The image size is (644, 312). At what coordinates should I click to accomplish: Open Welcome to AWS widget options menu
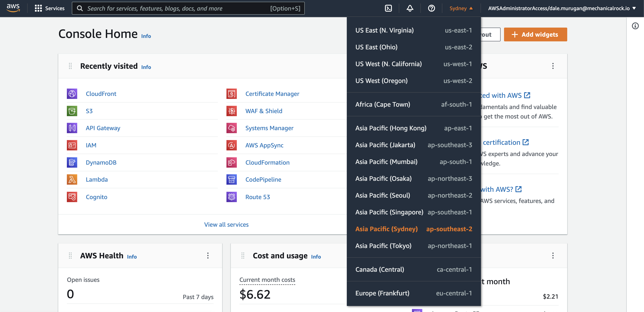(553, 66)
